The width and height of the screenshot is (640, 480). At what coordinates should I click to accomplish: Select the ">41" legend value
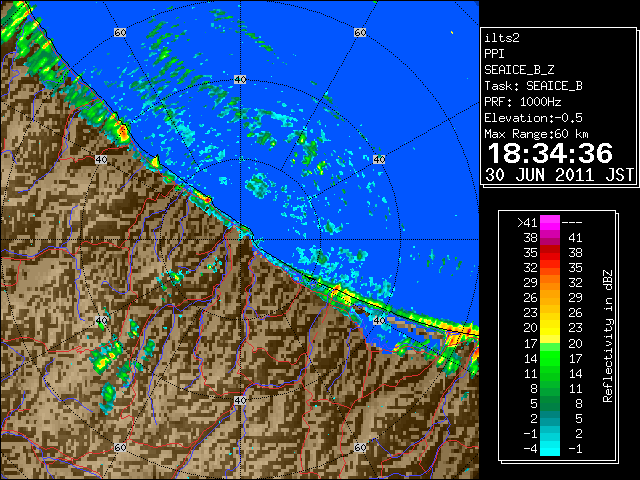(x=527, y=223)
